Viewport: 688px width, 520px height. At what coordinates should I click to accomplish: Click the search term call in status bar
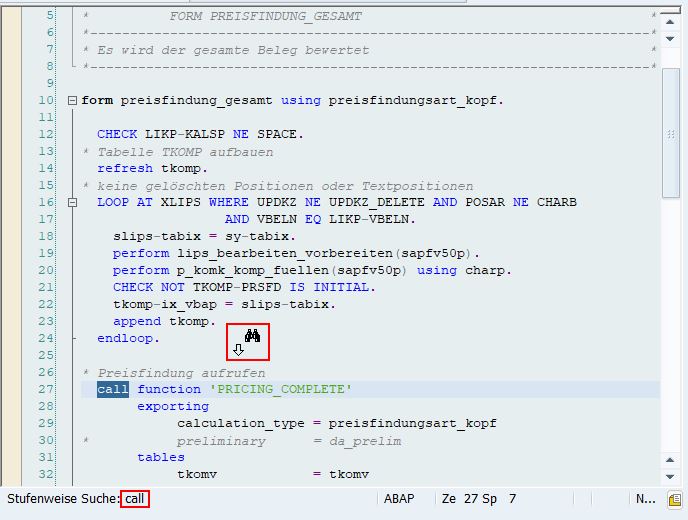135,499
